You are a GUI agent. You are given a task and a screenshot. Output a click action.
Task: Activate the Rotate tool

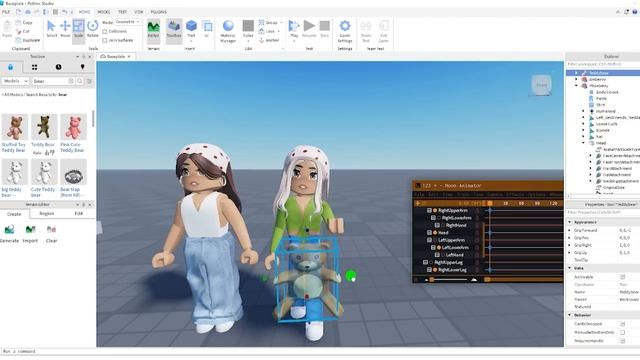(93, 29)
